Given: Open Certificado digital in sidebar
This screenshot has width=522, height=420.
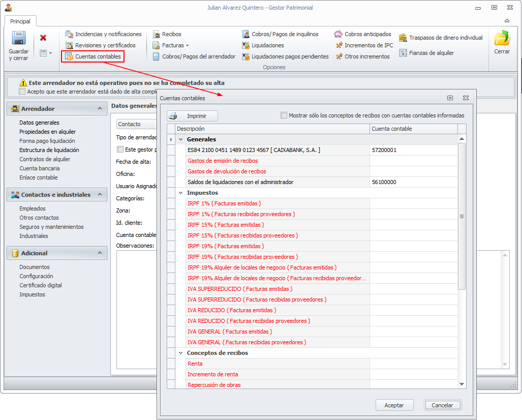Looking at the screenshot, I should pyautogui.click(x=41, y=285).
